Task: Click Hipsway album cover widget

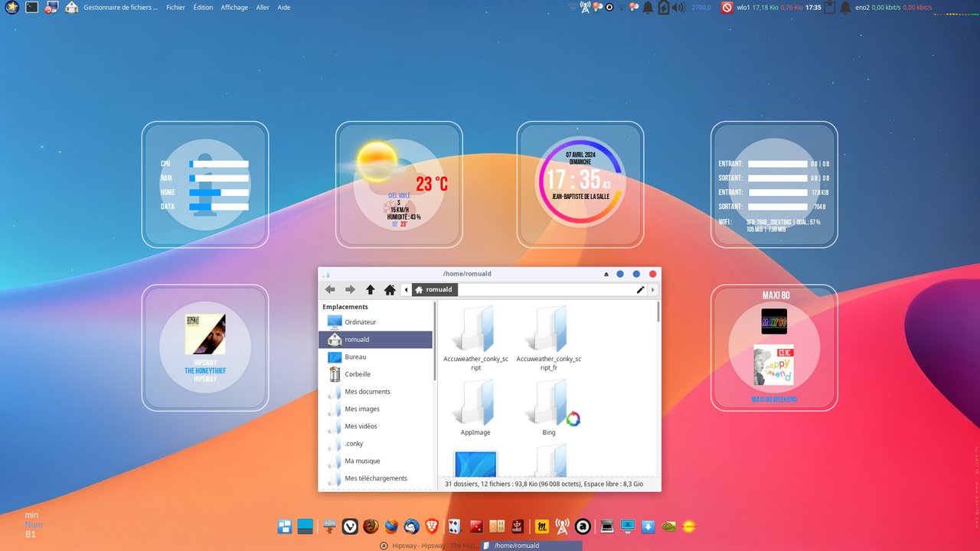Action: 205,334
